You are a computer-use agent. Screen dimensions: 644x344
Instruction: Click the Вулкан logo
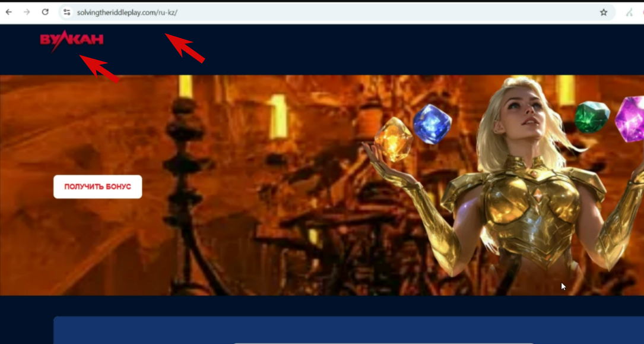click(72, 41)
